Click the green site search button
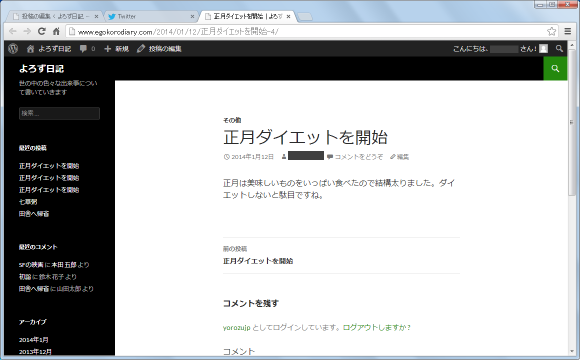This screenshot has width=580, height=360. point(555,68)
